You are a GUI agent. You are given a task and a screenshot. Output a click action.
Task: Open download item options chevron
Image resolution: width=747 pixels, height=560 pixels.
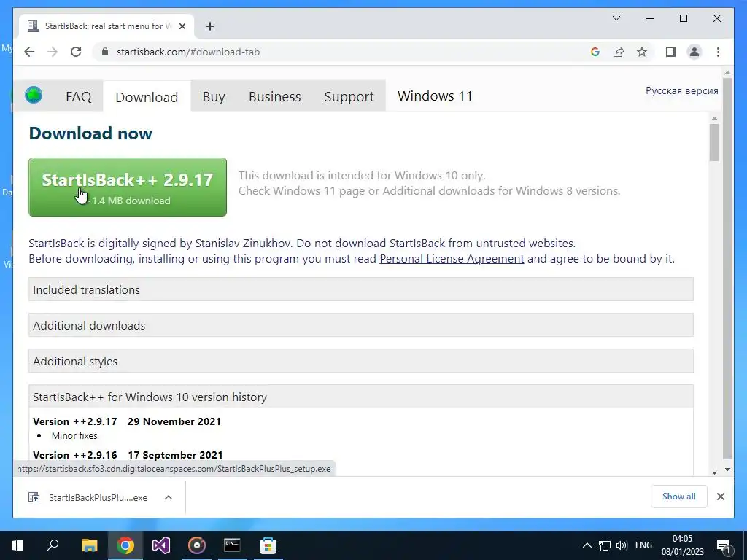click(x=169, y=497)
